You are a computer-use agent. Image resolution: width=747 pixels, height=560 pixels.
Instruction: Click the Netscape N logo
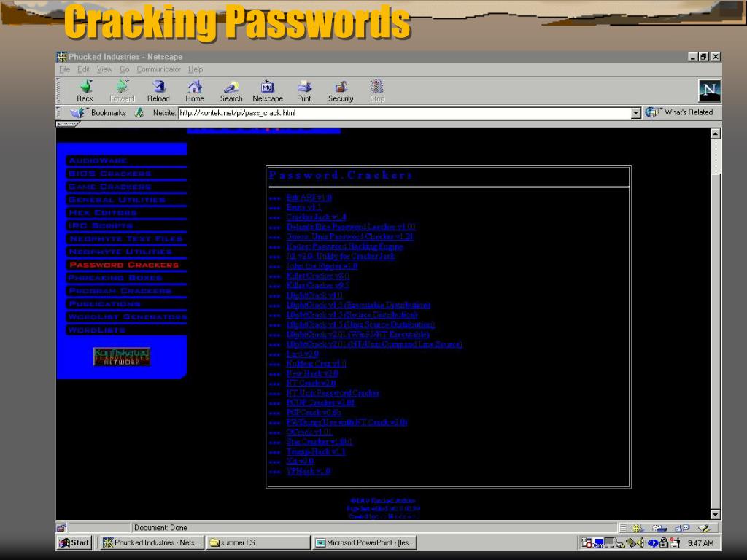(709, 90)
